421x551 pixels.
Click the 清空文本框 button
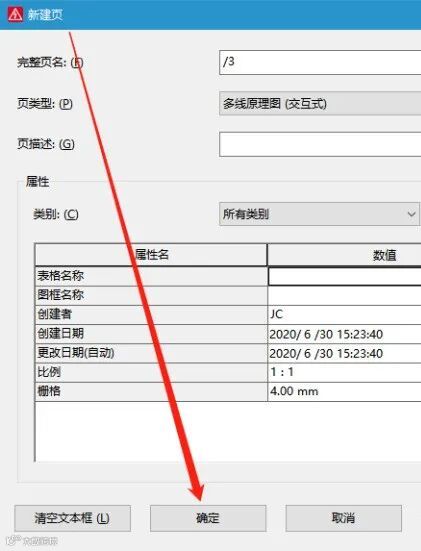coord(72,518)
